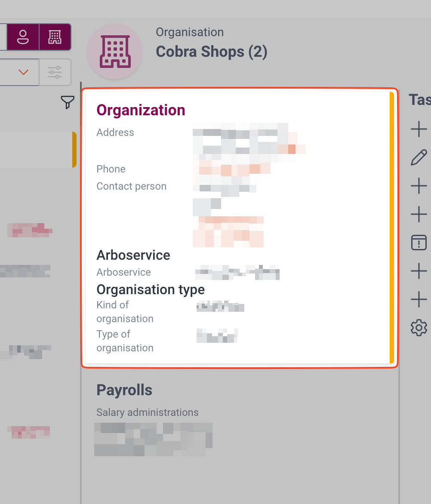The width and height of the screenshot is (431, 504).
Task: Switch to the person view toggle
Action: tap(23, 37)
